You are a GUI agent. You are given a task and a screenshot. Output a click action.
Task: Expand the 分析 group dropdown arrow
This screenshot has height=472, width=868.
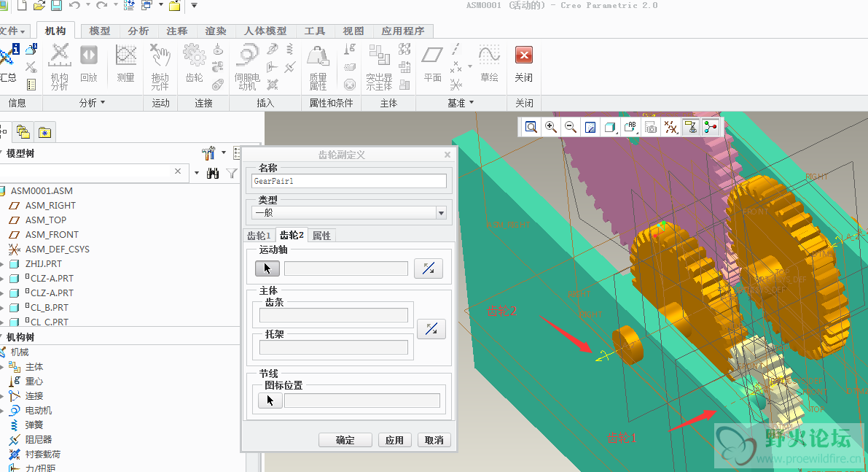(103, 102)
